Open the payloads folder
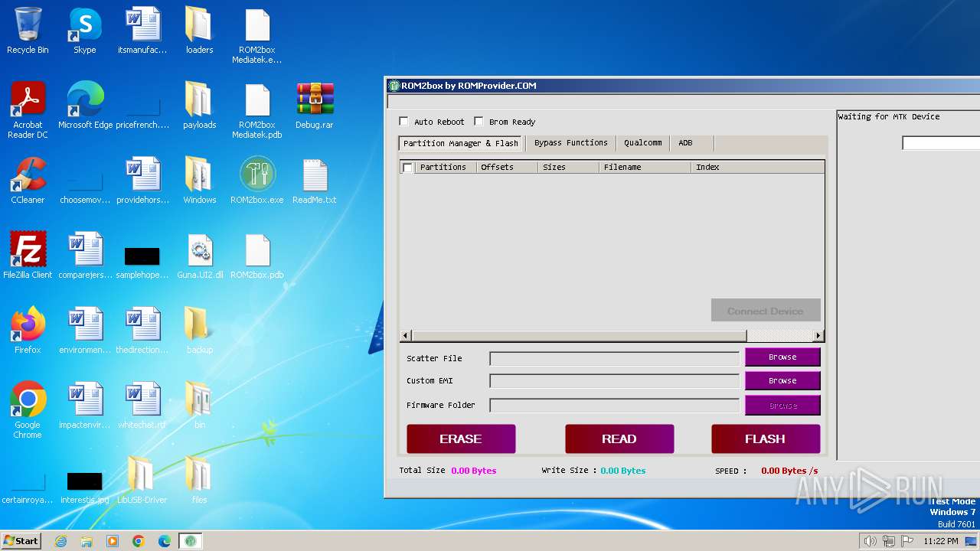This screenshot has height=551, width=980. (199, 106)
